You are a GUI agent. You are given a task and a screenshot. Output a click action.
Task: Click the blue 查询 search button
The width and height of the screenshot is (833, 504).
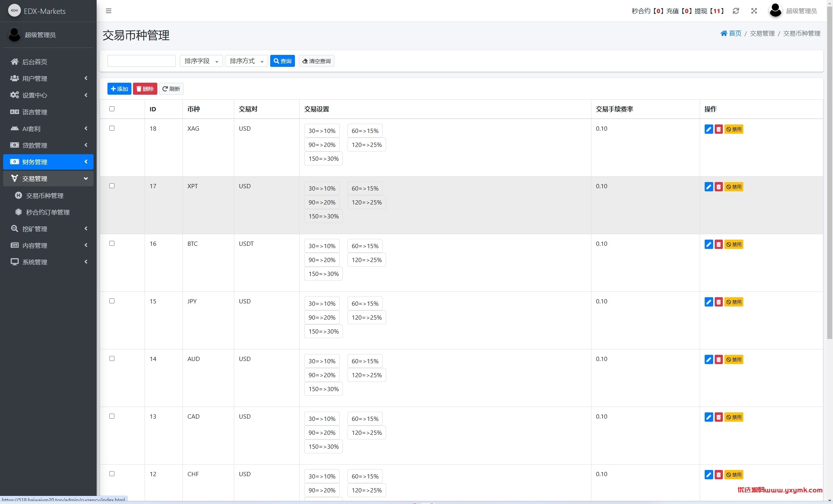[283, 61]
